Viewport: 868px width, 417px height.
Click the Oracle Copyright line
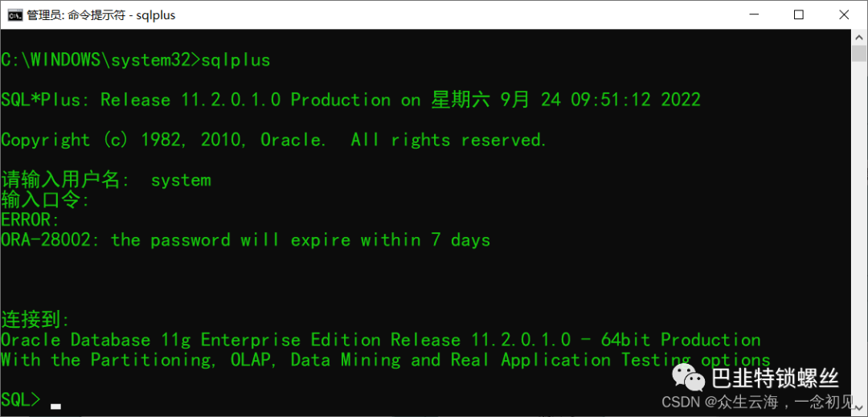[x=273, y=140]
